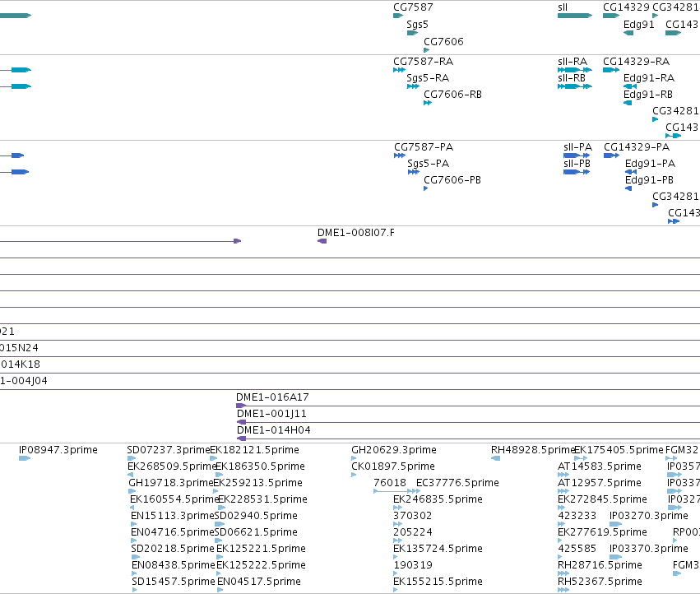Click the Edg91 gene label
Image resolution: width=700 pixels, height=594 pixels.
tap(639, 25)
